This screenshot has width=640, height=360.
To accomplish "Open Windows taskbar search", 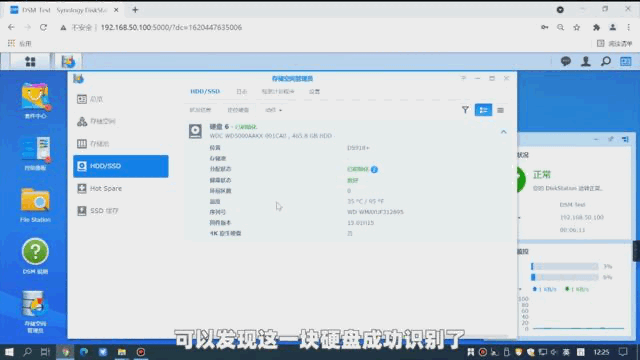I will point(27,352).
